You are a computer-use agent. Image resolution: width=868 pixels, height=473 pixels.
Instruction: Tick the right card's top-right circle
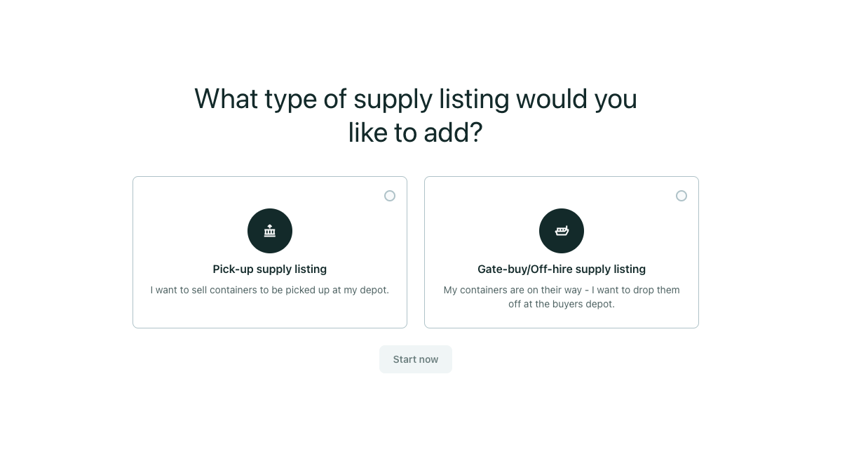click(681, 196)
